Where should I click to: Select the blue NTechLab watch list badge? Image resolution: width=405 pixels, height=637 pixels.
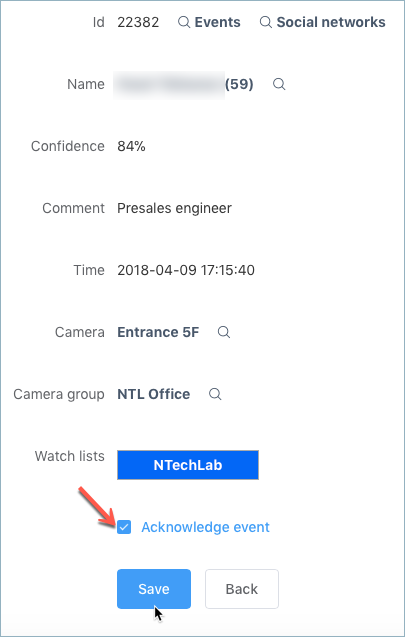pos(188,465)
